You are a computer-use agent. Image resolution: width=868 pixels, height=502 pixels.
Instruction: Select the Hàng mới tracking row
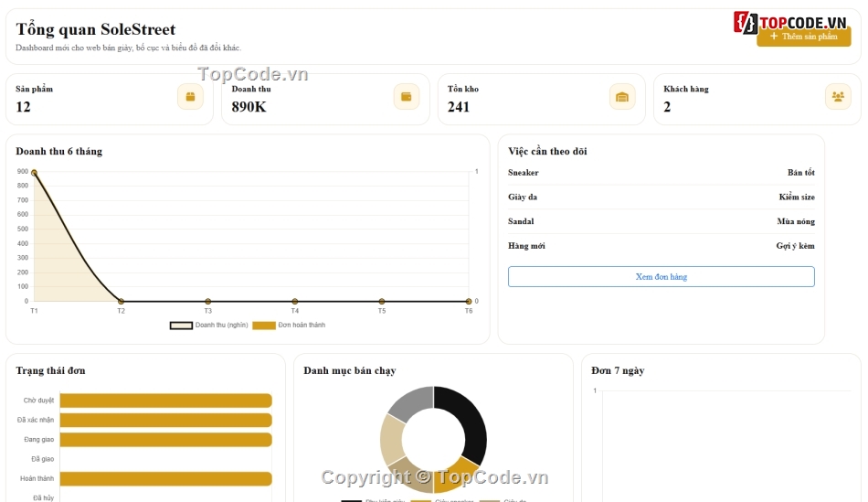(x=661, y=245)
